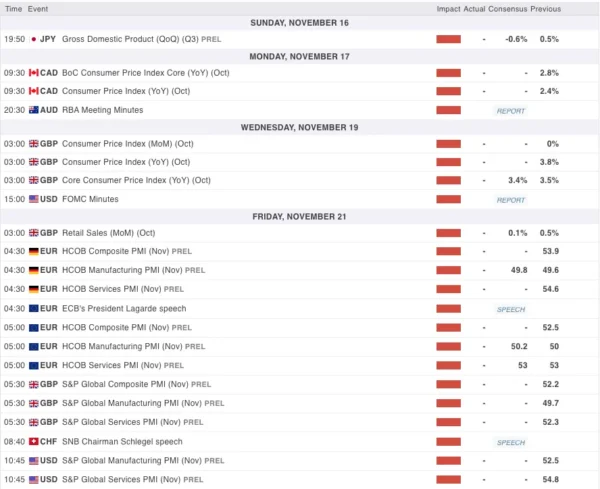Click Canada flag on BoC CPI Core row

pos(33,74)
